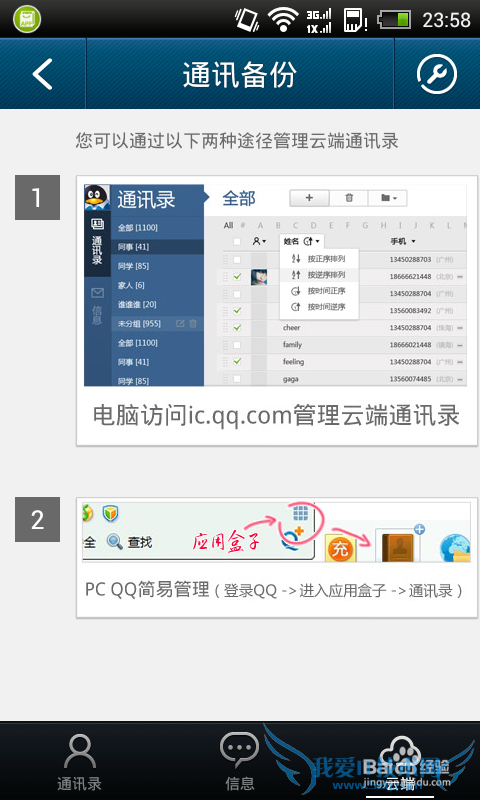Click the address book icon in QQ panel
Screen dimensions: 480x800
click(398, 545)
